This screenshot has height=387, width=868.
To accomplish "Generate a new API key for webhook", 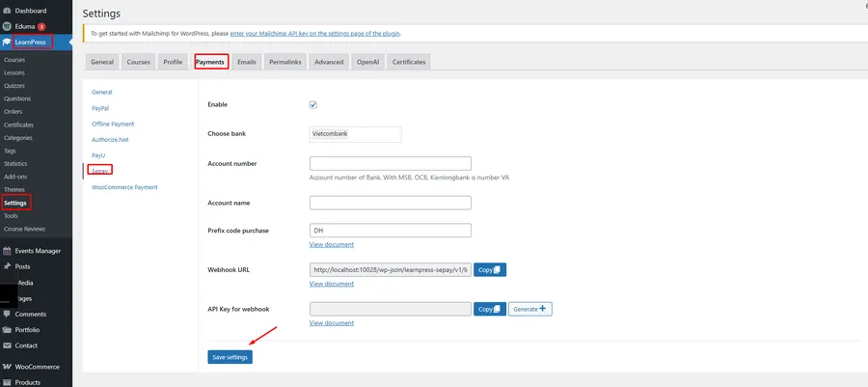I will (x=529, y=309).
